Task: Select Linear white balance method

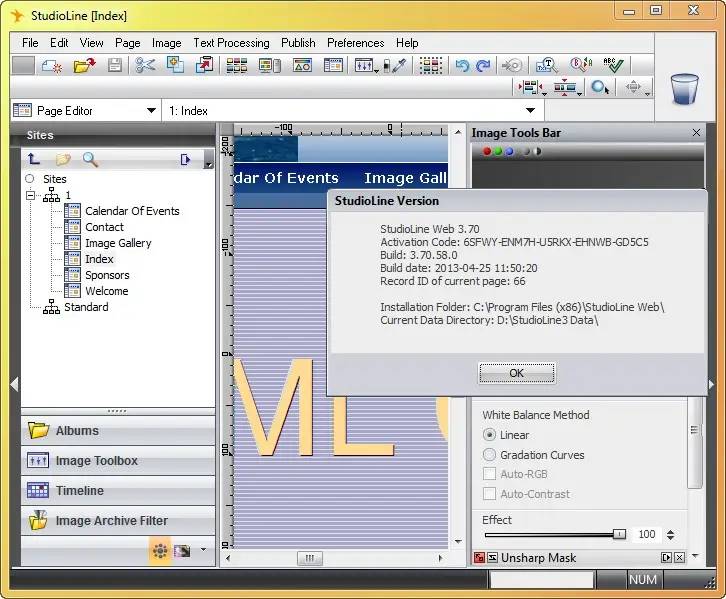Action: click(x=489, y=435)
